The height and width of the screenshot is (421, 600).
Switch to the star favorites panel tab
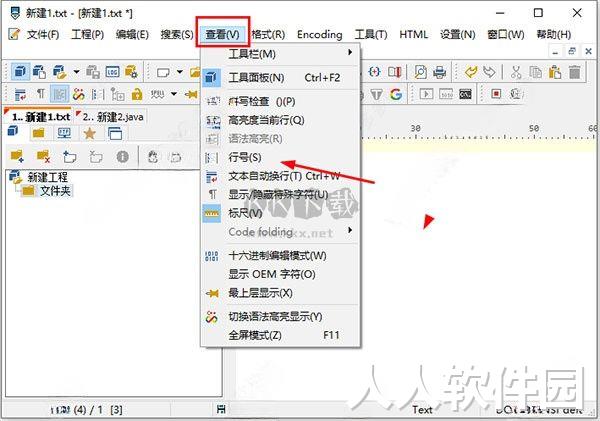[x=90, y=134]
